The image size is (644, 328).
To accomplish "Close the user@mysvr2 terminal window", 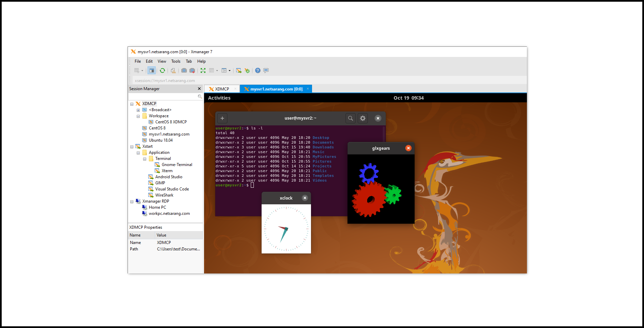I will pyautogui.click(x=378, y=118).
